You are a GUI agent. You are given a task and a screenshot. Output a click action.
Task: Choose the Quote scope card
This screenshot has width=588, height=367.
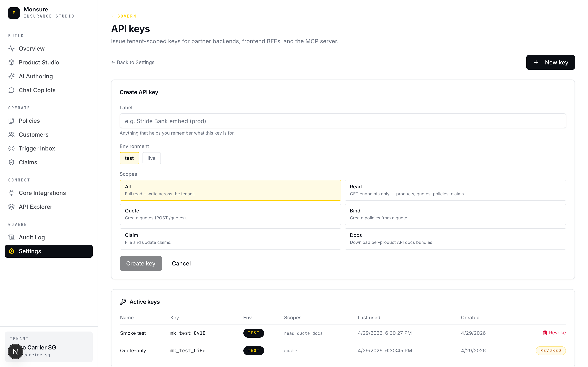click(x=230, y=214)
